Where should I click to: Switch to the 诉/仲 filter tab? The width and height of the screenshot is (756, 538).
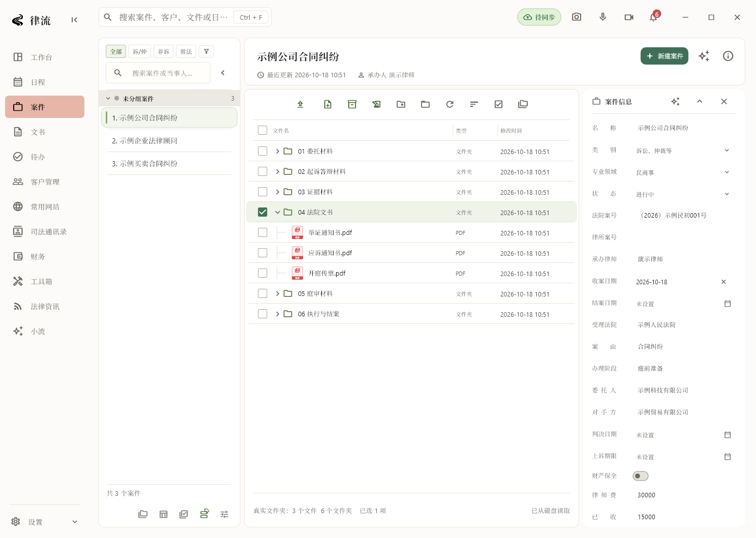[x=140, y=51]
